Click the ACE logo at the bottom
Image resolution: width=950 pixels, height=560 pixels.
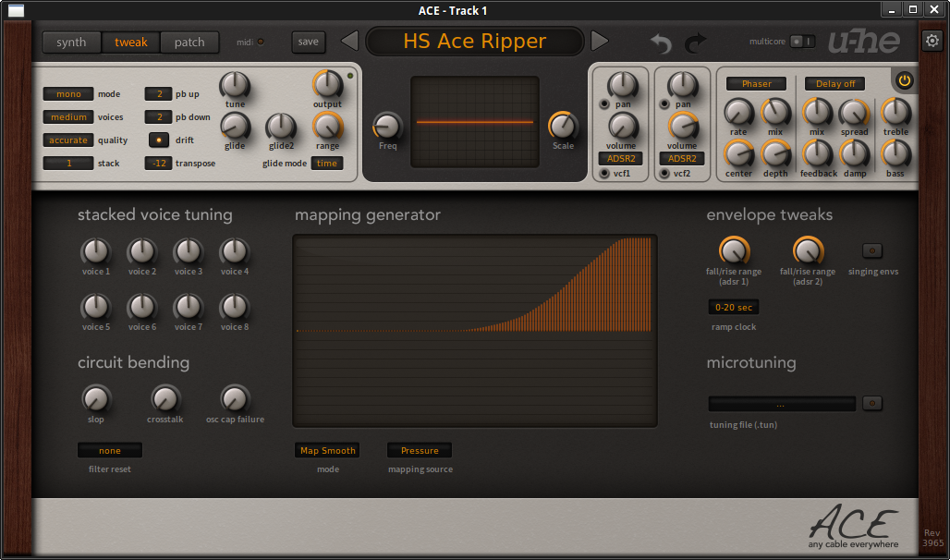click(x=854, y=526)
